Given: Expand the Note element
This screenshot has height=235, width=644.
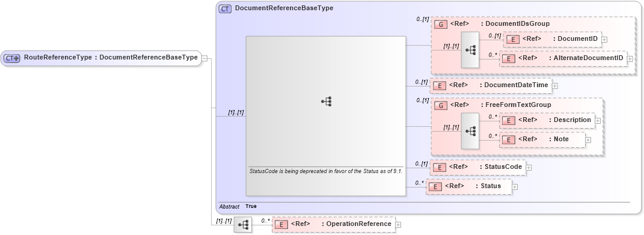Looking at the screenshot, I should (587, 140).
